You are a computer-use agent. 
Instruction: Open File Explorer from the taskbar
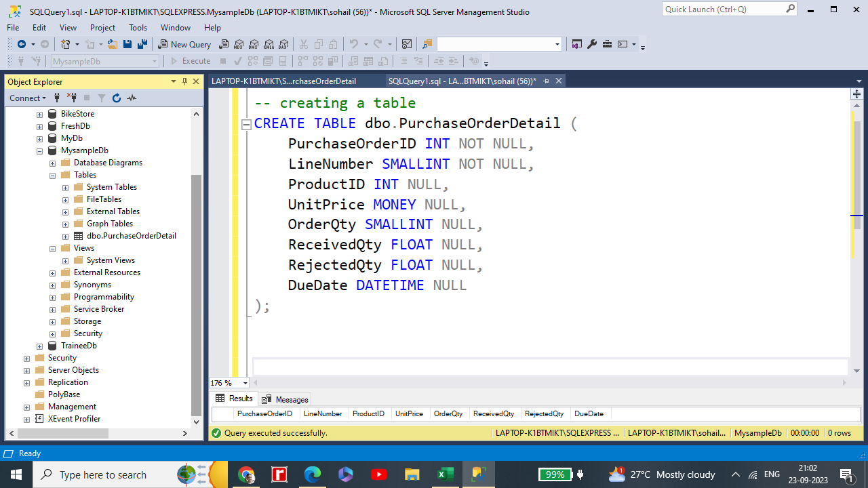412,474
